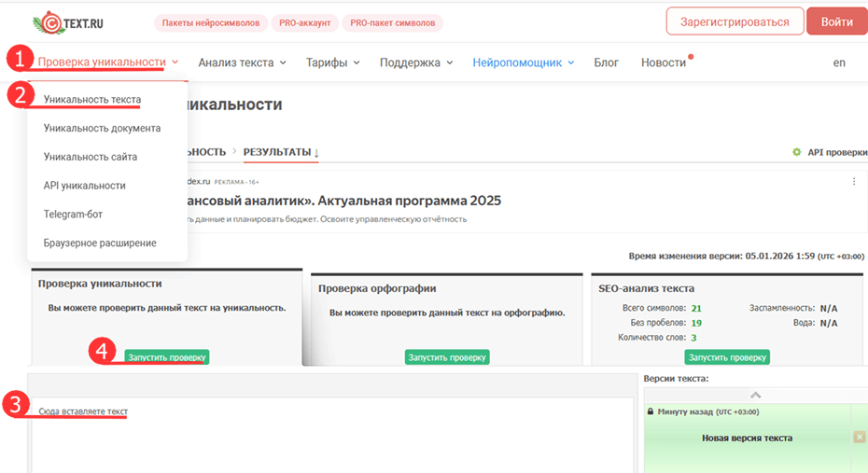Open PRO-аккаунт pill
Image resolution: width=868 pixels, height=473 pixels.
tap(305, 23)
